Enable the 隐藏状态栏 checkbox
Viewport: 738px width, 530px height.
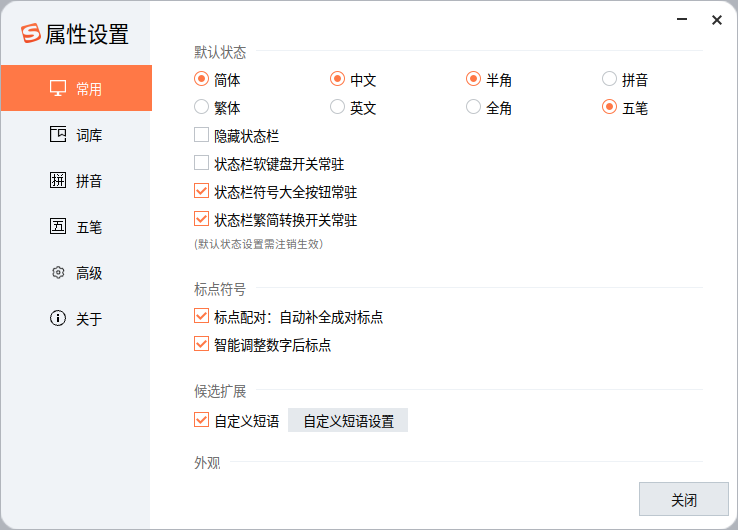201,135
